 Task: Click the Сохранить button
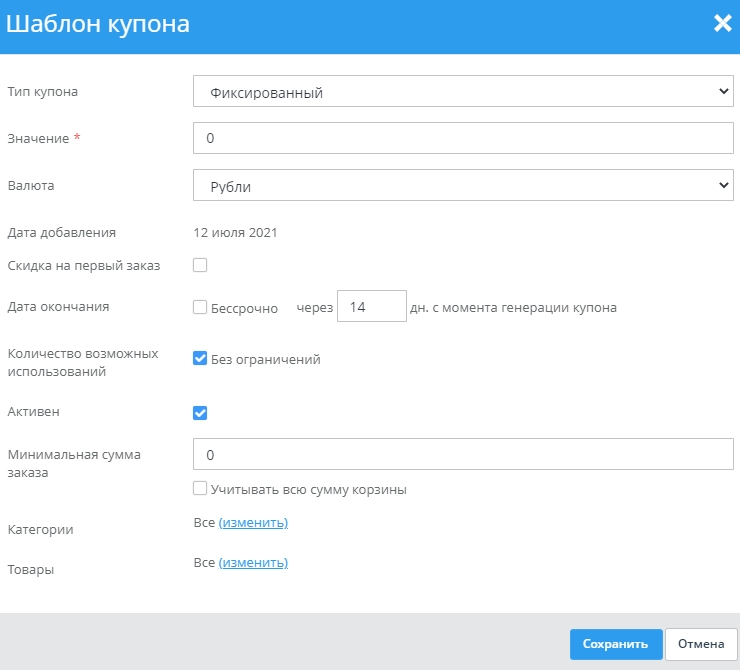[616, 644]
